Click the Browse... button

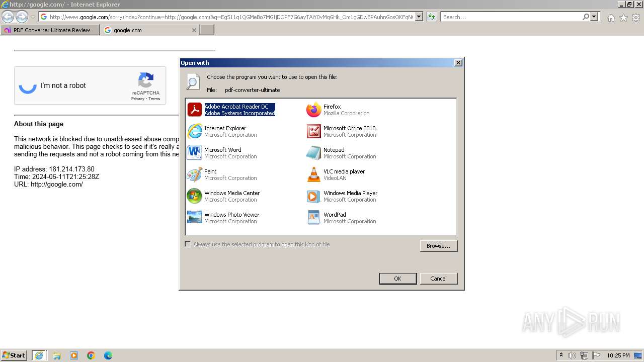pyautogui.click(x=438, y=246)
